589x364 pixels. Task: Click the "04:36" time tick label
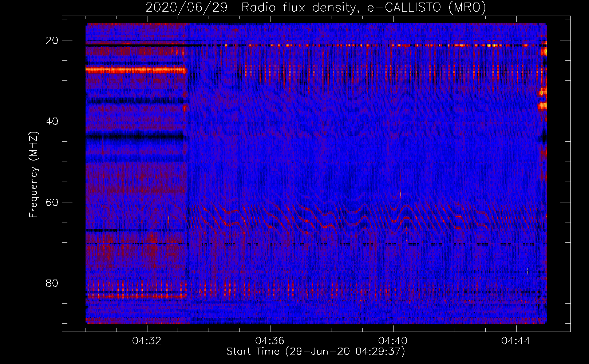coord(270,341)
